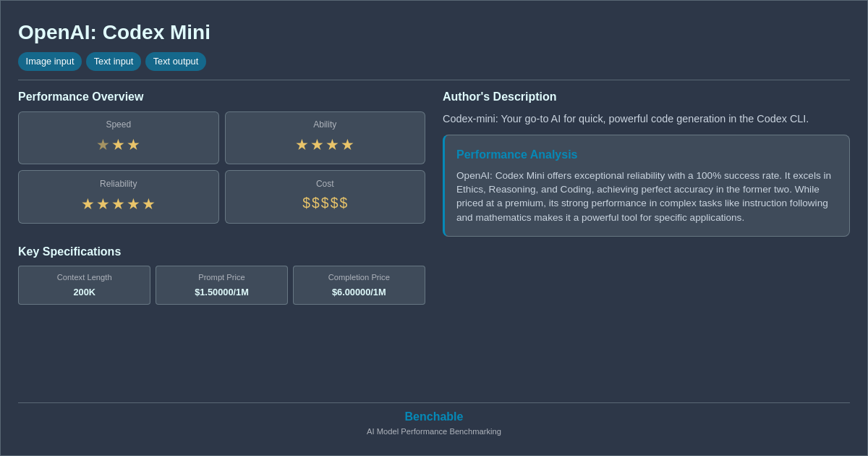Viewport: 868px width, 456px height.
Task: Select the Context Length 200K card
Action: click(84, 284)
